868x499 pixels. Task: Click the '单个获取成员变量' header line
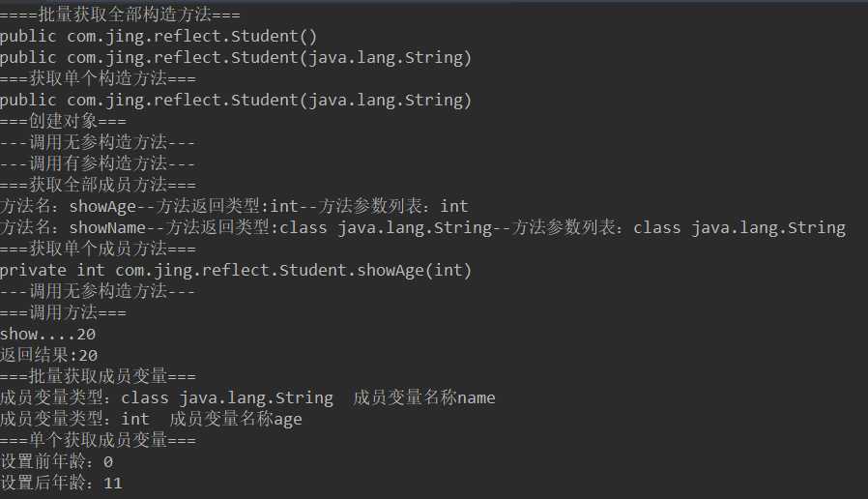coord(98,440)
